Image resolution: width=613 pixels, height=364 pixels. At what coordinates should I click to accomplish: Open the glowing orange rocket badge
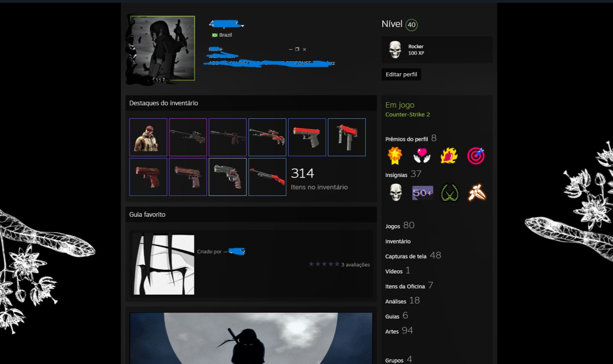click(x=477, y=192)
